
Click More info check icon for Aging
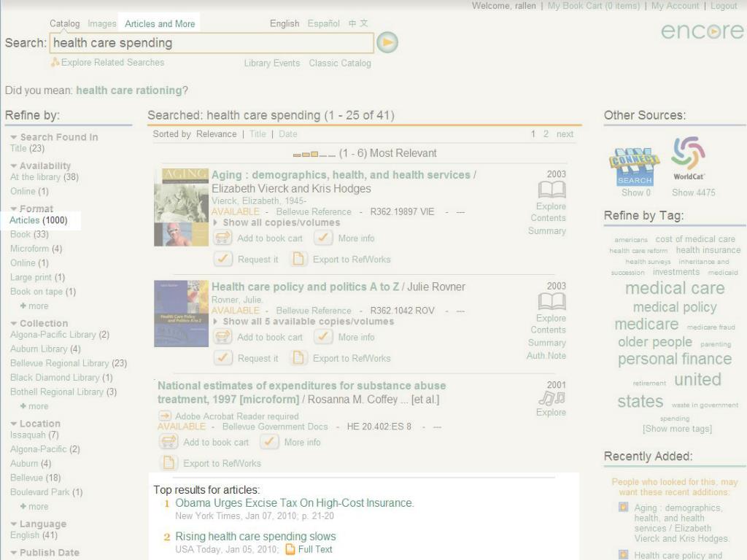(x=323, y=238)
